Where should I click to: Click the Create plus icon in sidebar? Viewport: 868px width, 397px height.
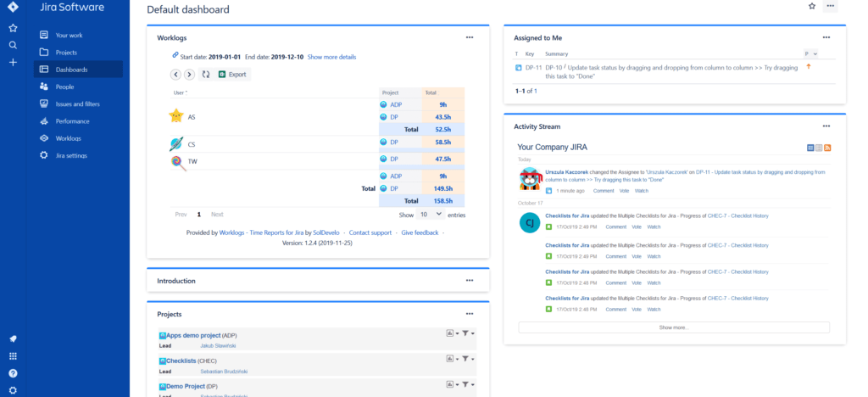(13, 63)
